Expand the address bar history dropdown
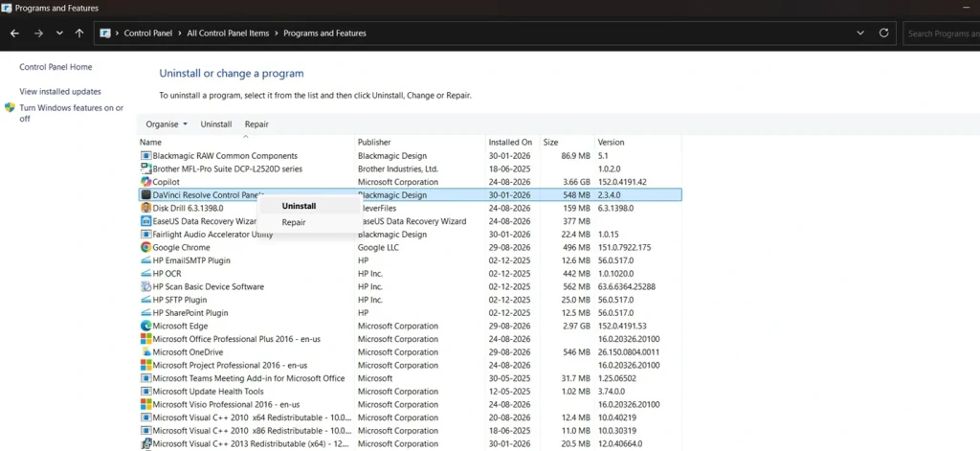This screenshot has width=980, height=451. pyautogui.click(x=860, y=34)
